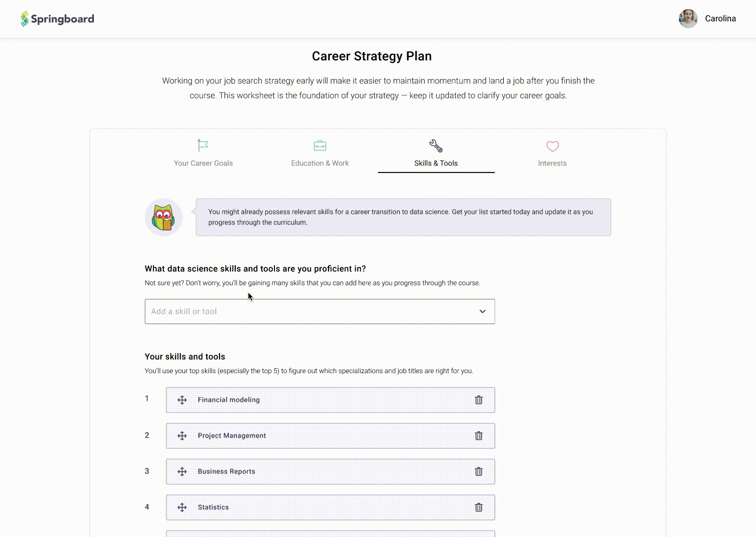Focus the Add a skill or tool field

[x=320, y=311]
